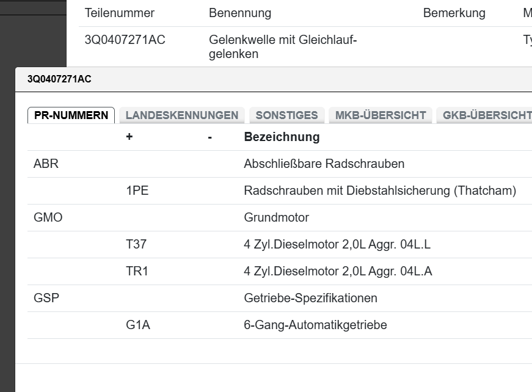Viewport: 532px width, 392px height.
Task: Show the MKB-ÜBERSICHT tab
Action: point(381,115)
